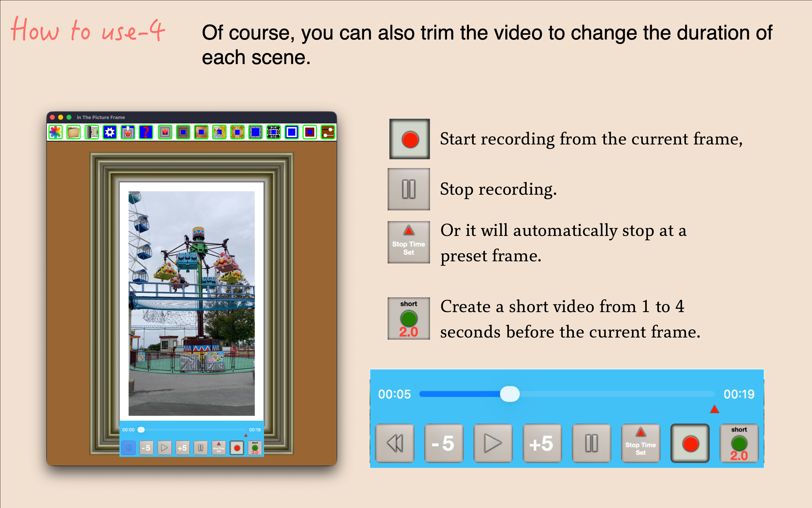
Task: Click the 00:00 elapsed time label
Action: (x=128, y=430)
